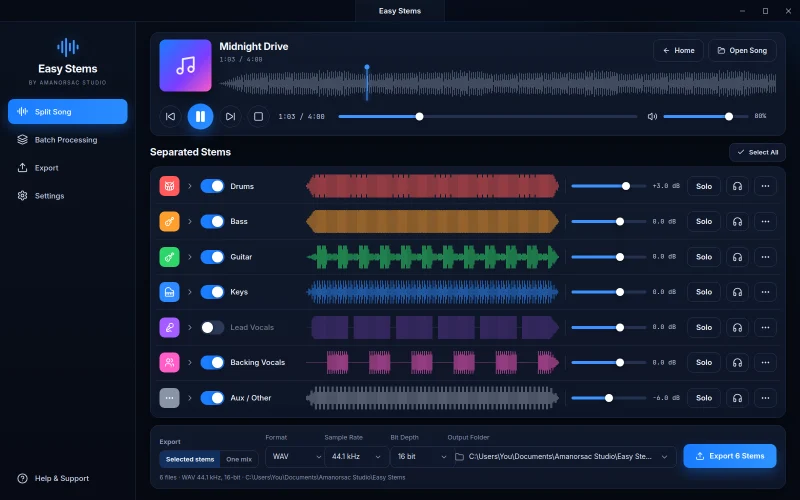Enable the Lead Vocals stem toggle
This screenshot has height=500, width=800.
212,327
